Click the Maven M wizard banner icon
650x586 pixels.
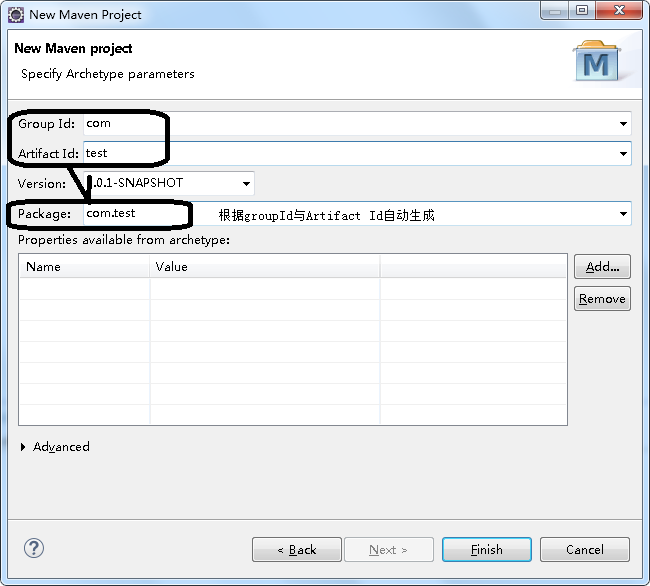pos(597,61)
